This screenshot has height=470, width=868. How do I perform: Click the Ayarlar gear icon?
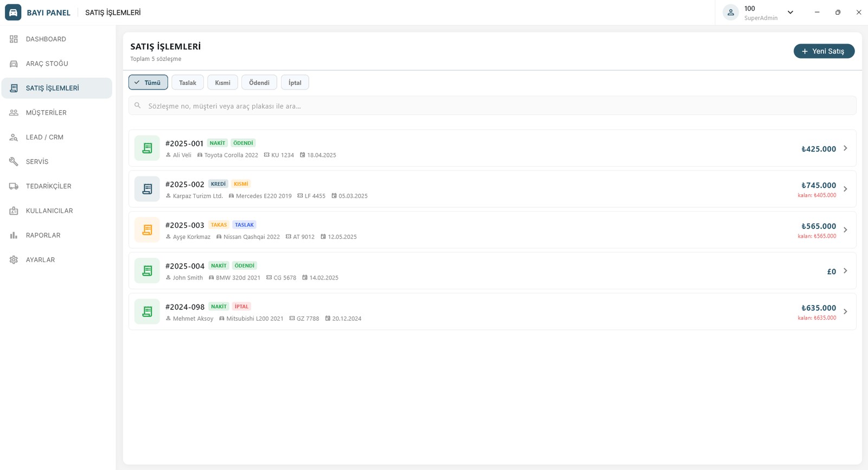point(14,260)
